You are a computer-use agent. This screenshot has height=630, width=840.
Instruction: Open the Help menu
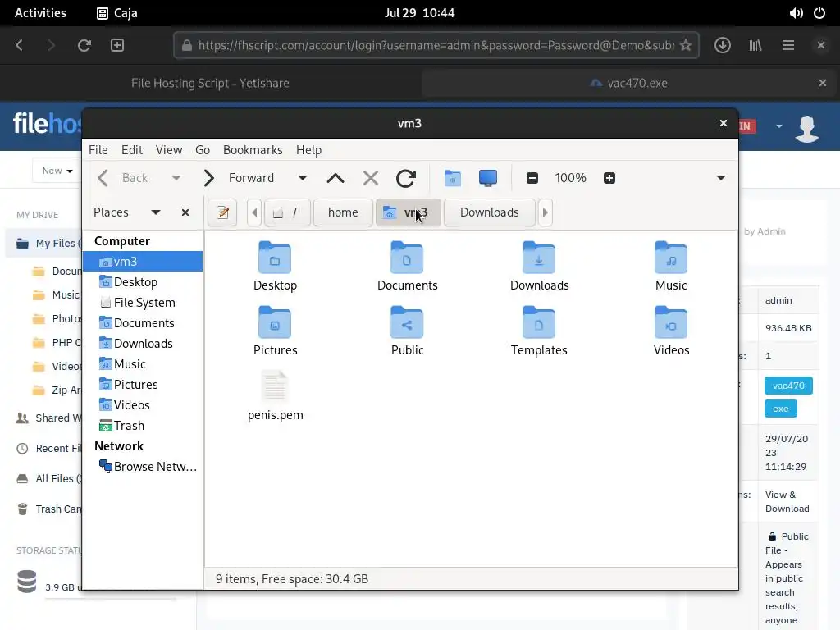[x=308, y=150]
